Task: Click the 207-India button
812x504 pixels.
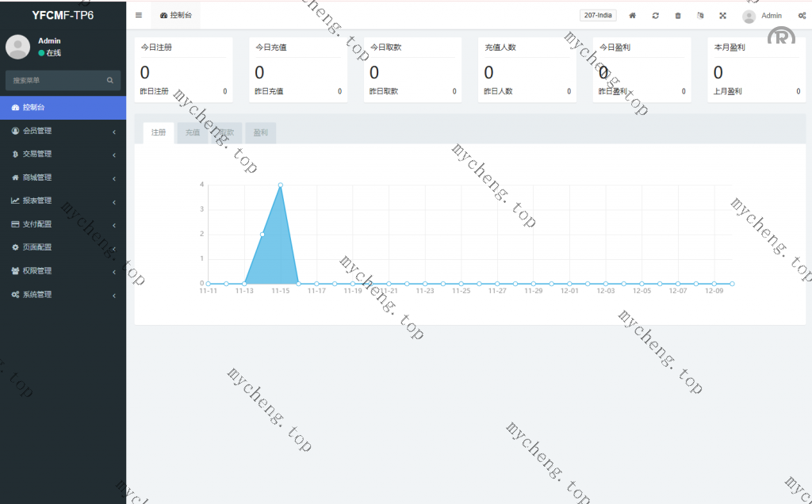Action: point(598,15)
